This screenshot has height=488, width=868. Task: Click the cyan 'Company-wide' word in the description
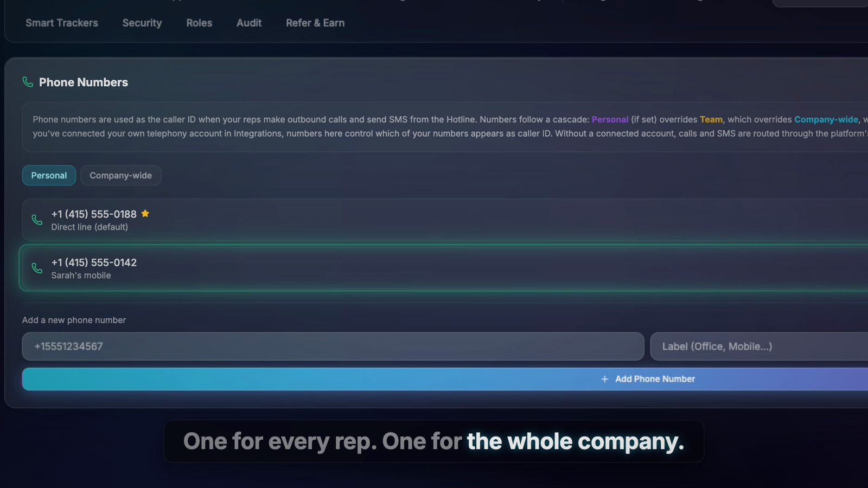tap(826, 119)
